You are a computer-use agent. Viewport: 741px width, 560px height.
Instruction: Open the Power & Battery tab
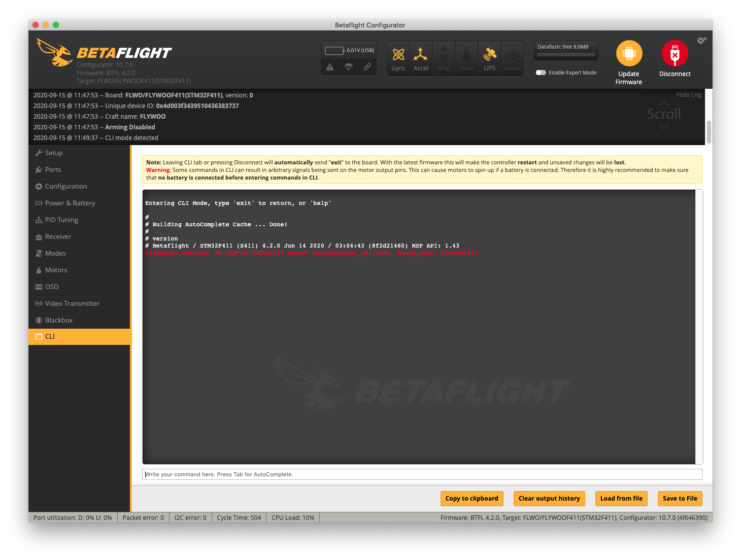coord(80,203)
